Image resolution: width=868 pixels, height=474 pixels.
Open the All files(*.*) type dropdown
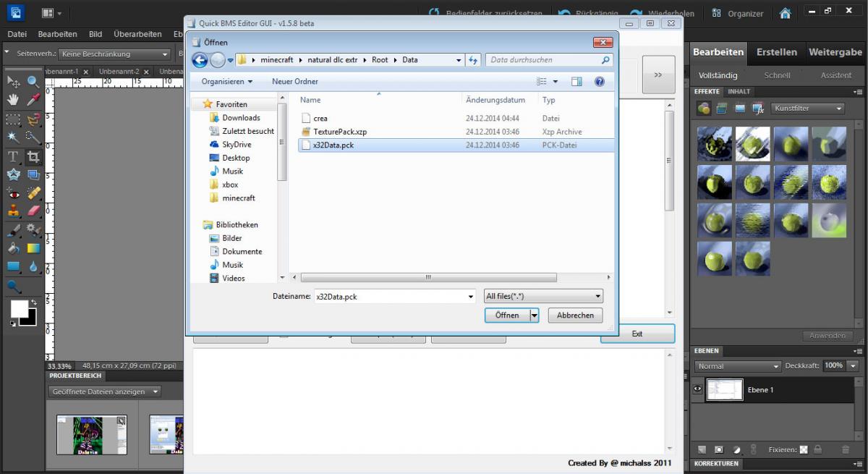pos(543,296)
